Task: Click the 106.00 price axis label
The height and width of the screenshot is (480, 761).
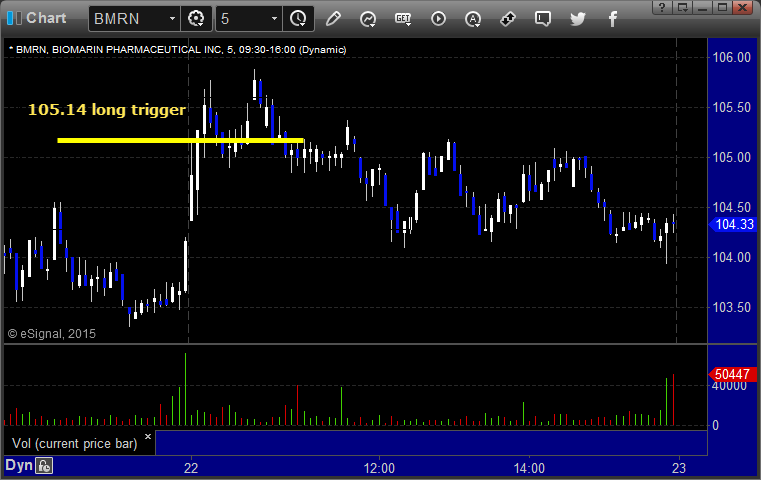Action: point(731,57)
